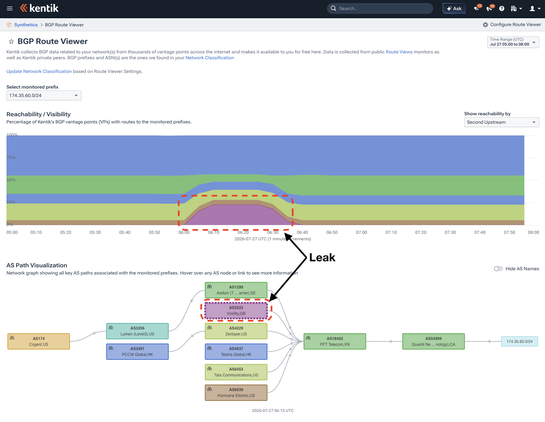
Task: Select the AS4637 Telstra Global node
Action: [x=236, y=351]
